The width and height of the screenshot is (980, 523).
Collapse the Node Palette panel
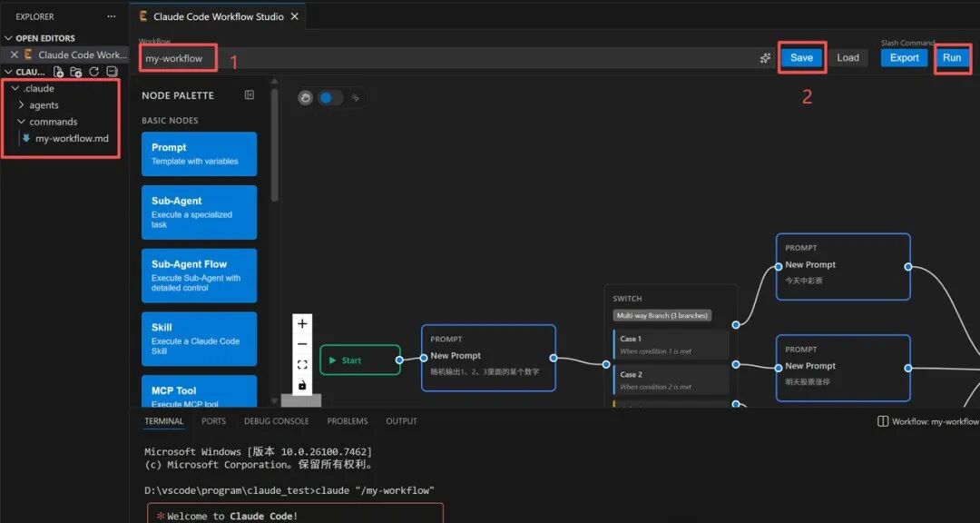[250, 95]
